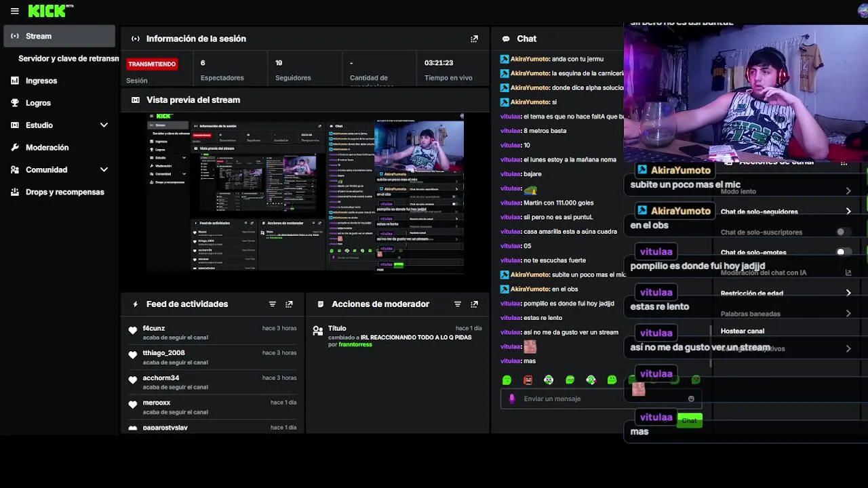This screenshot has height=488, width=868.
Task: Toggle Chat de solo-emotes switch
Action: point(842,252)
